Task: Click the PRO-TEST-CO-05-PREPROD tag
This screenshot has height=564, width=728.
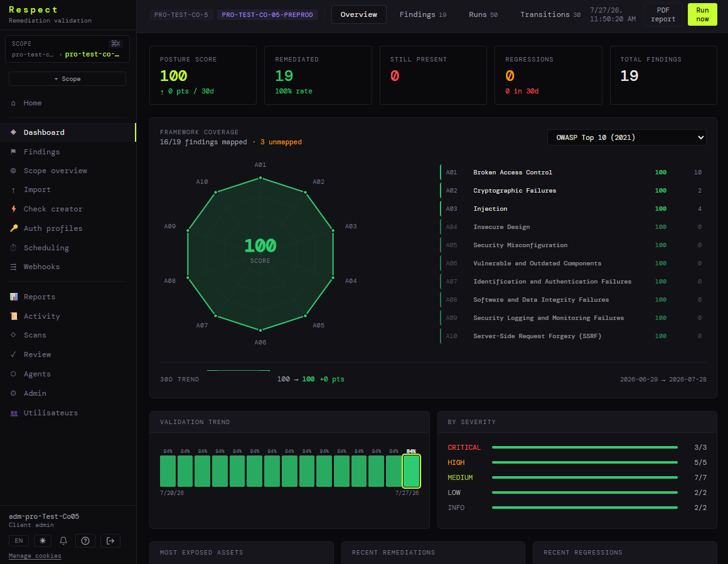Action: (267, 15)
